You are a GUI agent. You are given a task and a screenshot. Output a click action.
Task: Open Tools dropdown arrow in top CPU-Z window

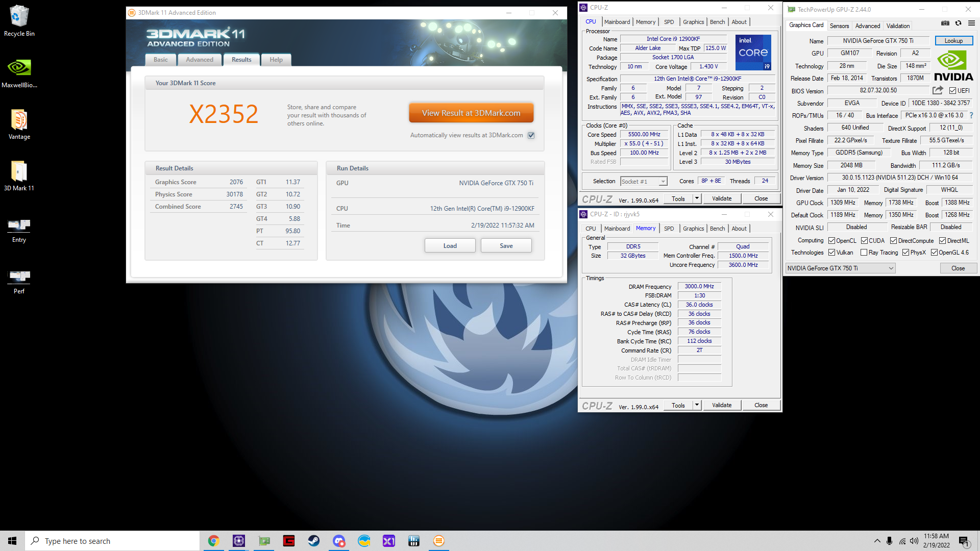(697, 198)
